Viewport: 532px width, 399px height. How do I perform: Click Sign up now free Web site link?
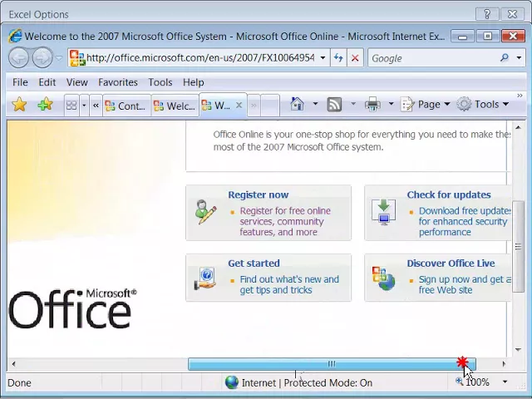465,284
